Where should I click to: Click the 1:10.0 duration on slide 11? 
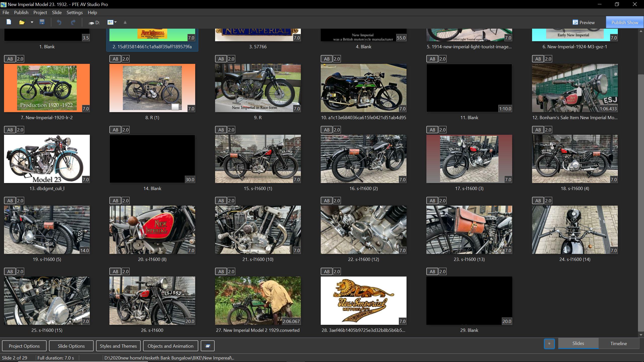505,109
